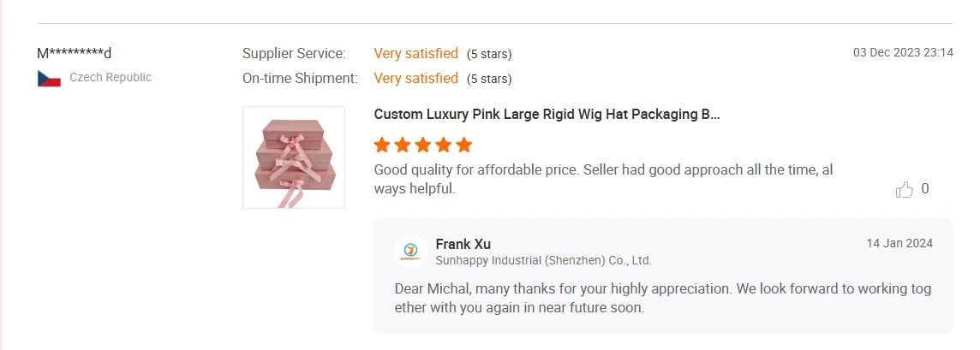The height and width of the screenshot is (350, 980).
Task: Click reviewer name M*********d
Action: 75,53
